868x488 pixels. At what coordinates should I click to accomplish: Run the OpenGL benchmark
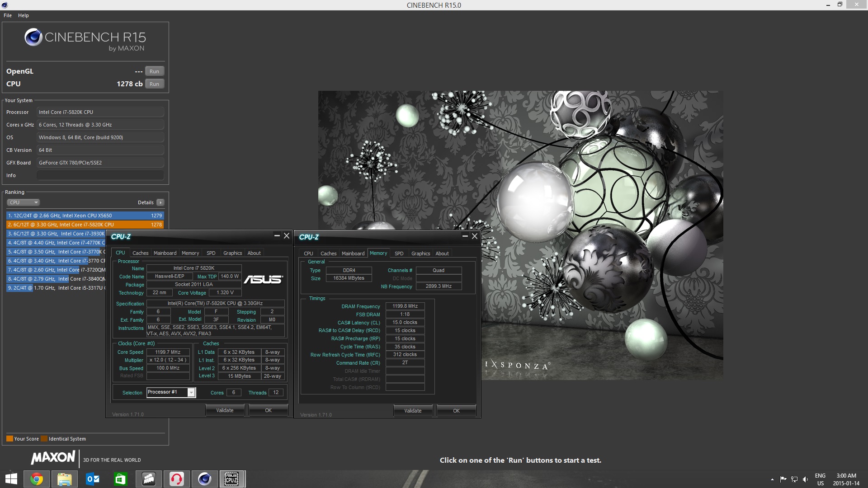(x=155, y=71)
